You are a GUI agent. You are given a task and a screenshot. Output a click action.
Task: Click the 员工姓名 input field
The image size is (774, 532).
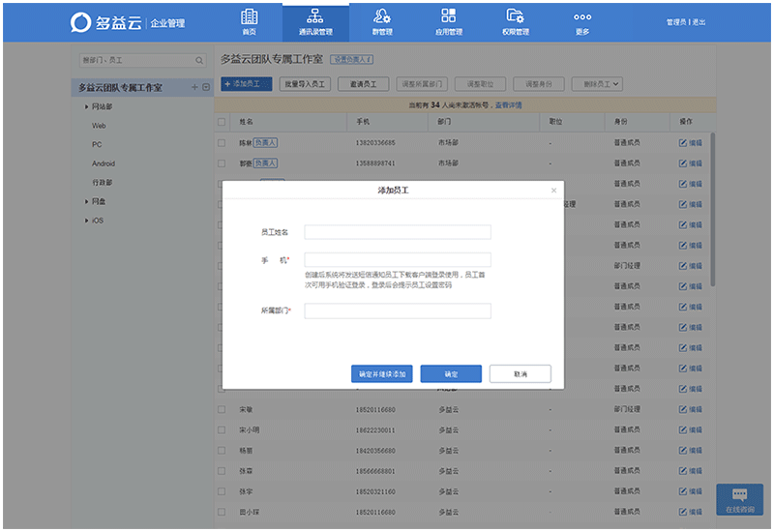pyautogui.click(x=398, y=232)
